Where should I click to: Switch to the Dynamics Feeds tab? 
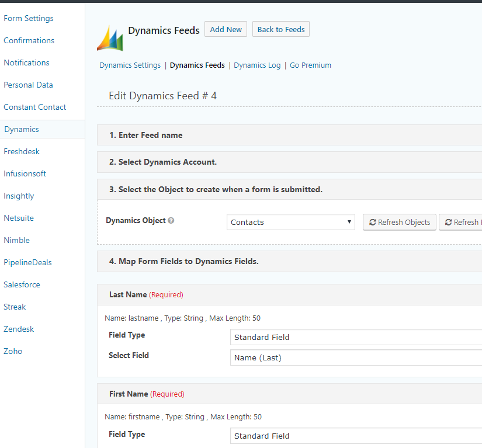pos(197,65)
